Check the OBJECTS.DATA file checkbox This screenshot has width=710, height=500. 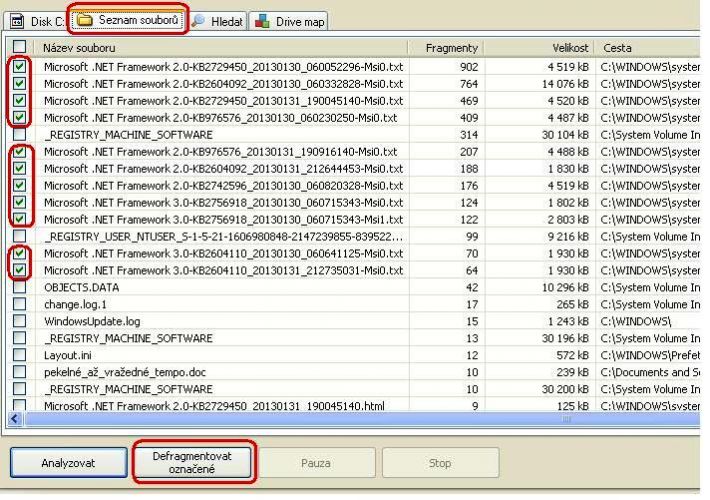tap(19, 287)
